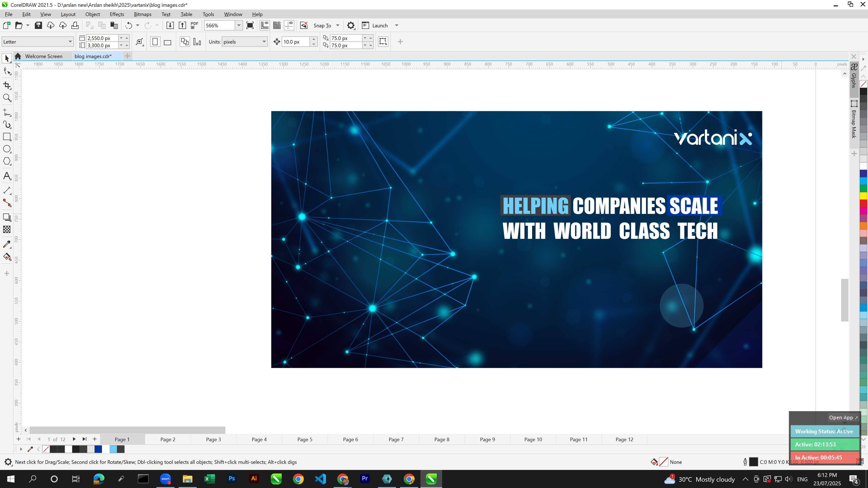Viewport: 868px width, 488px height.
Task: Click the Save icon
Action: click(38, 25)
